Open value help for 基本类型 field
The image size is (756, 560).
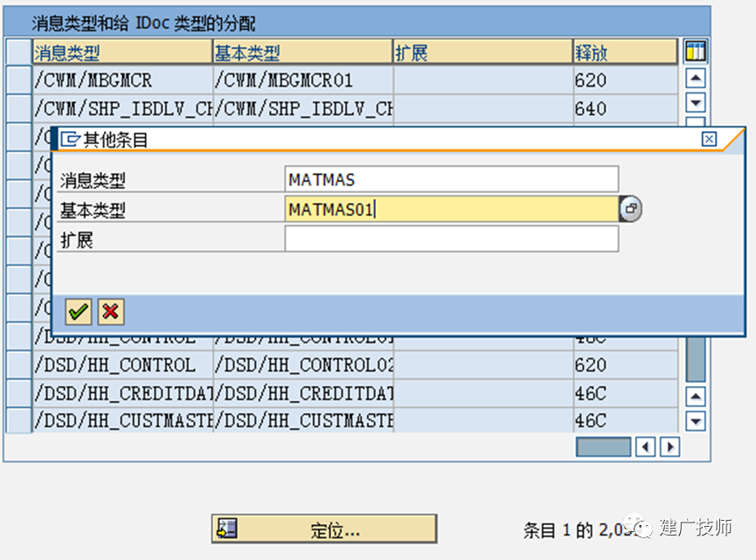[630, 209]
